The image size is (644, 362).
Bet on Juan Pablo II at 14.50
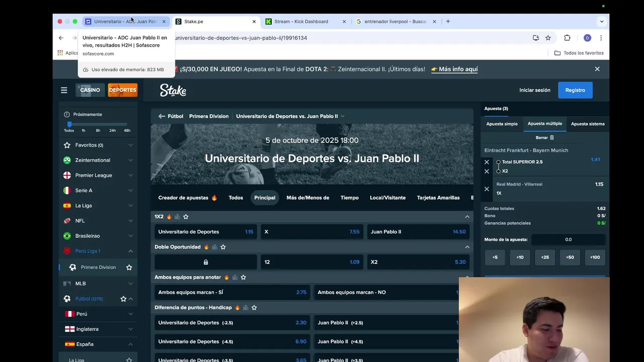point(418,232)
